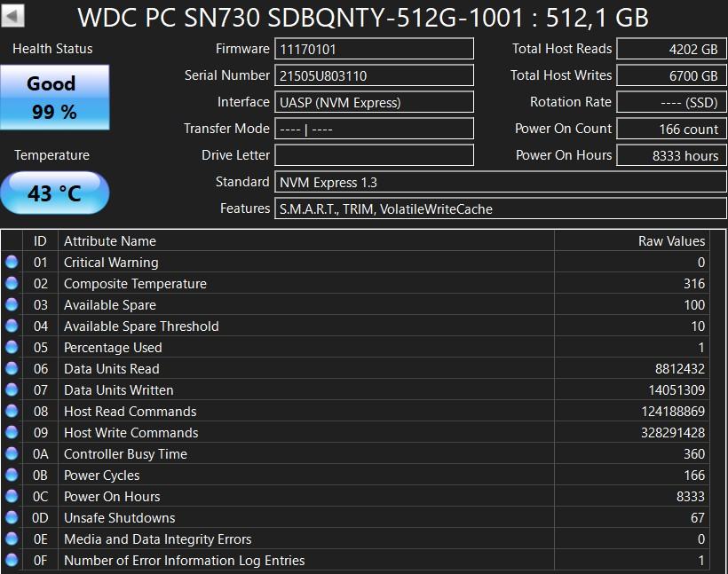Select the Media and Data Integrity Errors name
The image size is (728, 574).
157,539
